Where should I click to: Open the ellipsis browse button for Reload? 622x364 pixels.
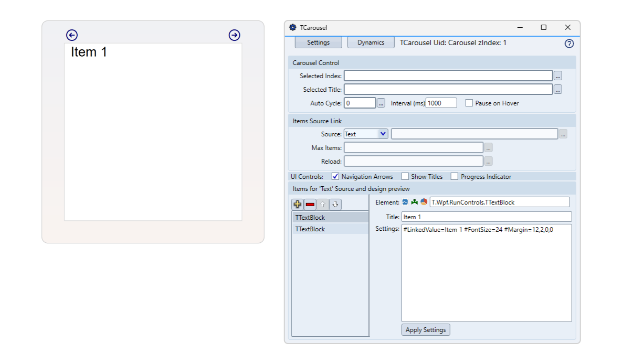click(488, 162)
